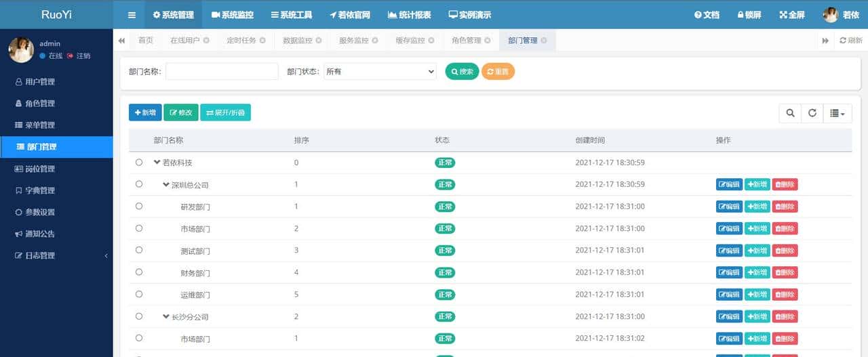
Task: Switch to the 在线用户 tab
Action: pyautogui.click(x=185, y=41)
